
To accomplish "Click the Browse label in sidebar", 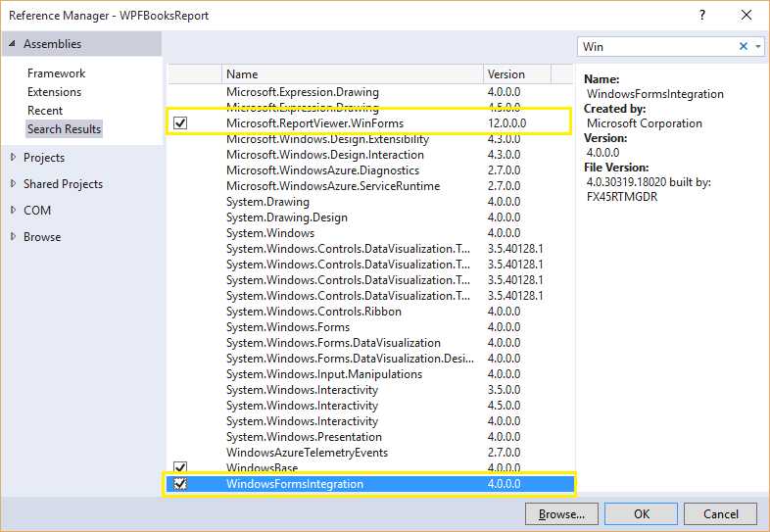I will [42, 237].
